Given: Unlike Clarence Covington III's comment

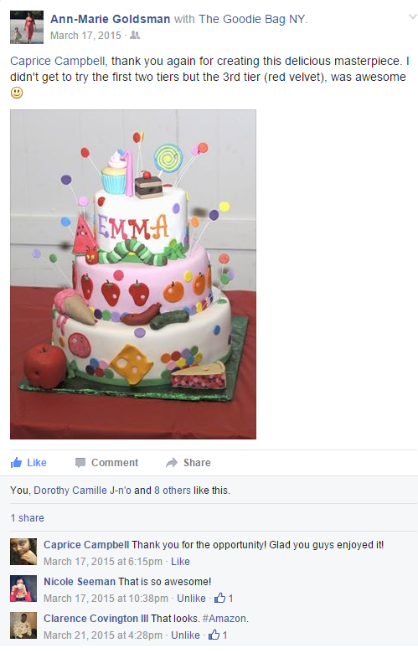Looking at the screenshot, I should (x=186, y=635).
